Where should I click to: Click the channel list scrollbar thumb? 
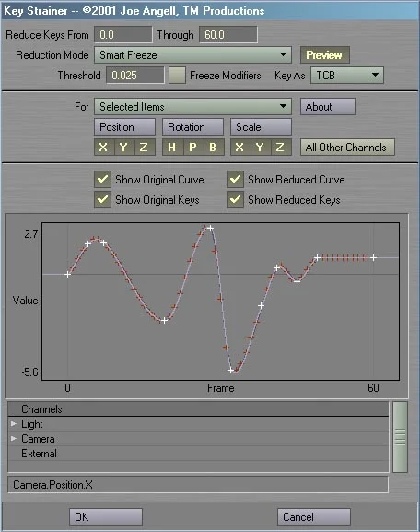400,437
